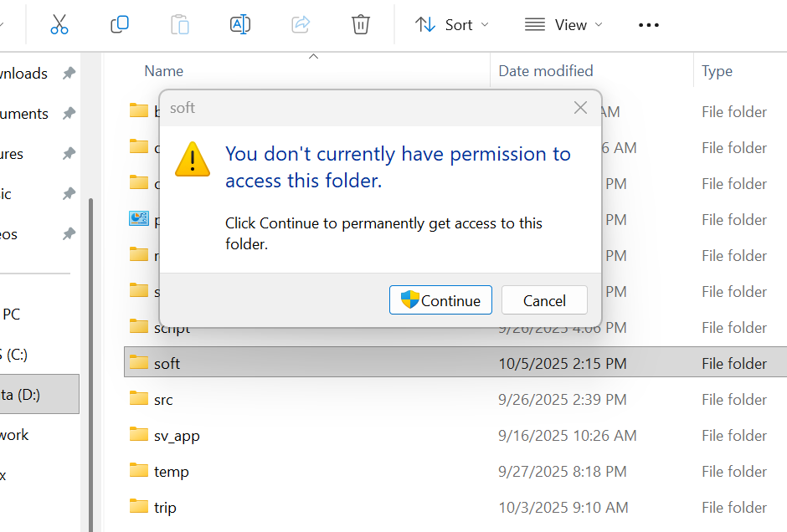Image resolution: width=787 pixels, height=532 pixels.
Task: Select the "temp" folder name
Action: click(172, 472)
